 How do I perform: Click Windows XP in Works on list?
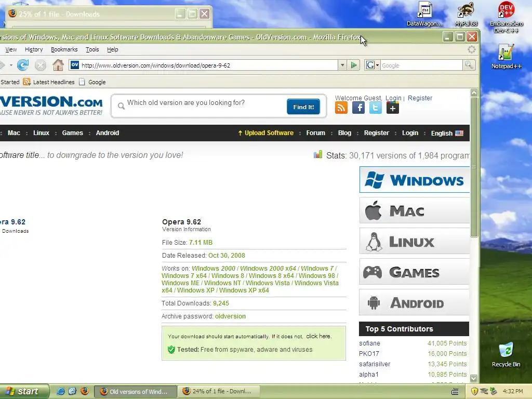coord(196,290)
